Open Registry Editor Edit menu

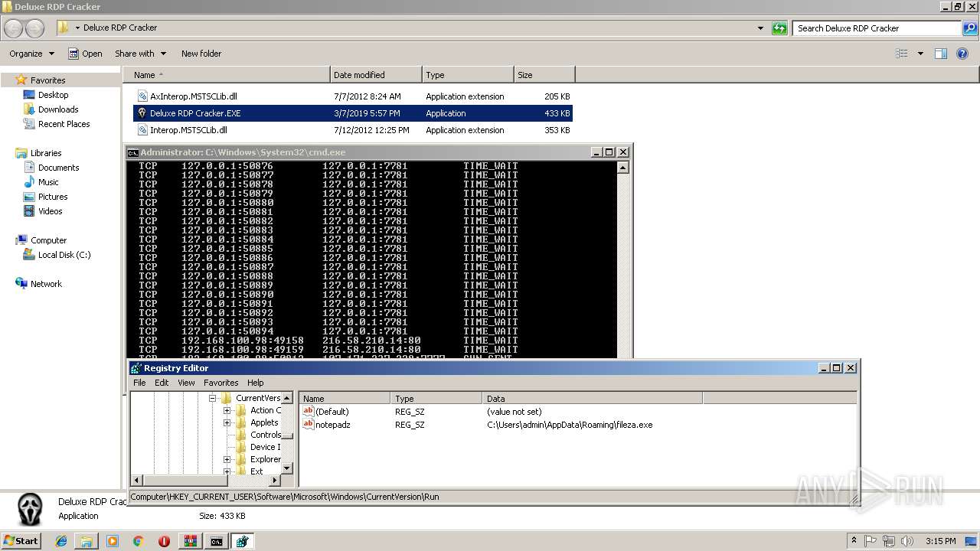click(x=162, y=383)
